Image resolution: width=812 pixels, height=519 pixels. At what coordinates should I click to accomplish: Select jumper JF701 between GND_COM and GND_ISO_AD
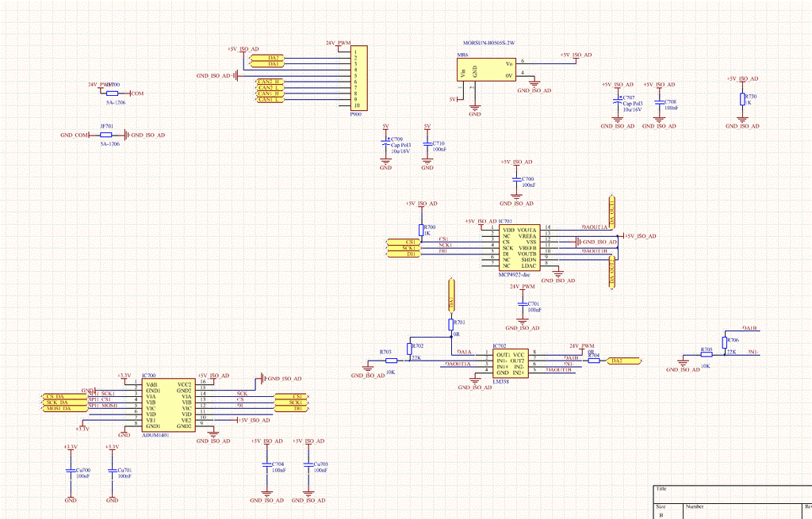pos(106,135)
